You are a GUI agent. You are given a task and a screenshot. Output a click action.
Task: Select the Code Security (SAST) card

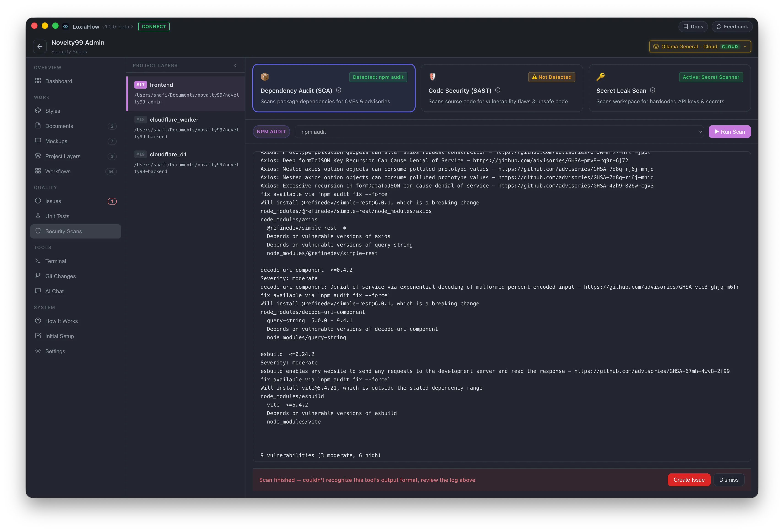pos(502,88)
